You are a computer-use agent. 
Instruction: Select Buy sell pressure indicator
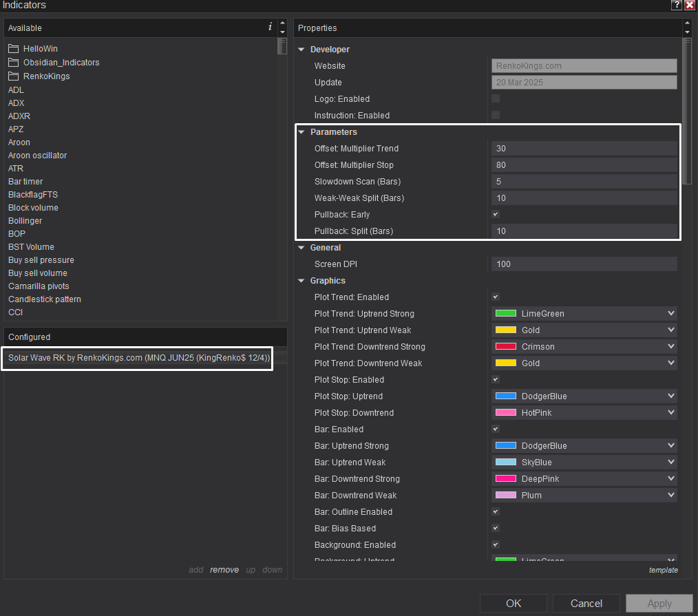coord(41,260)
